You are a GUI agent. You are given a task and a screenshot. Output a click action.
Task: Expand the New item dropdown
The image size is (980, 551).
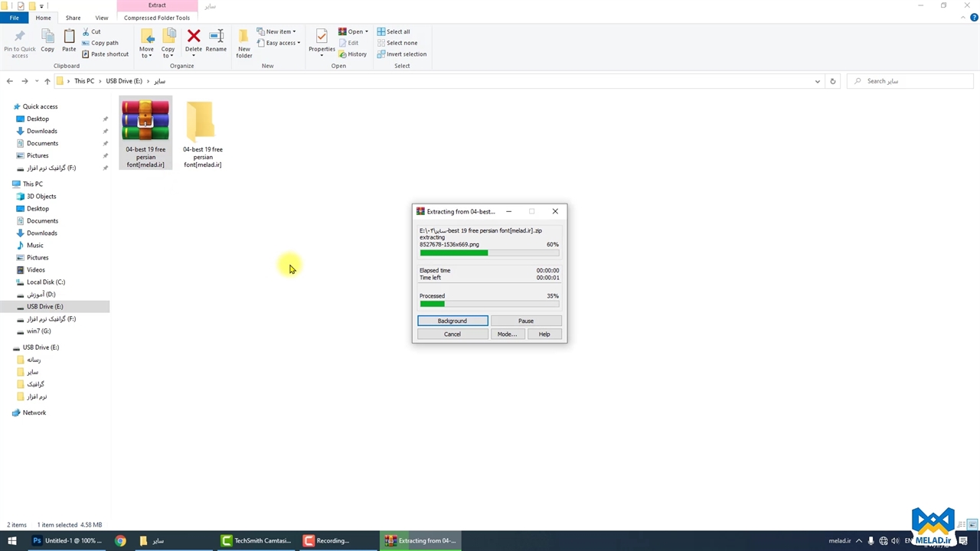coord(280,31)
